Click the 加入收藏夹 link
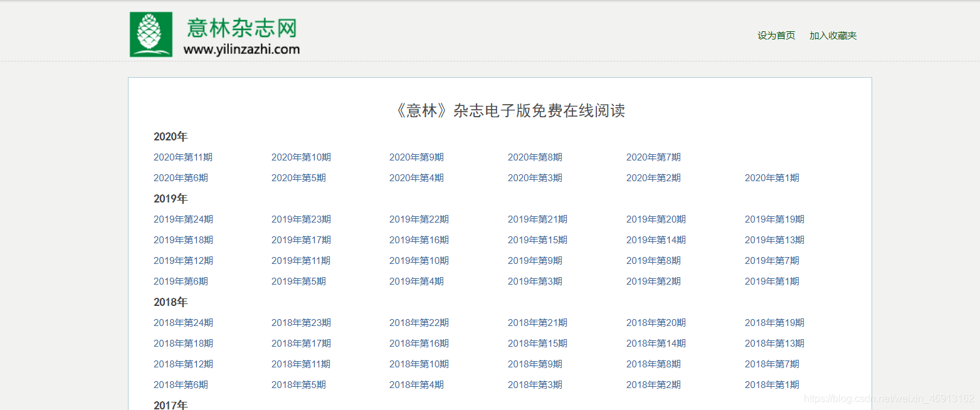 tap(833, 36)
